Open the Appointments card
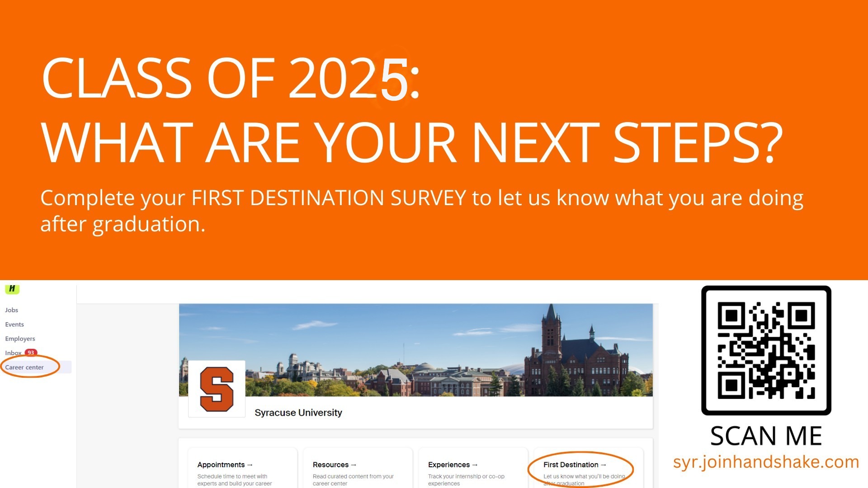 pos(243,468)
